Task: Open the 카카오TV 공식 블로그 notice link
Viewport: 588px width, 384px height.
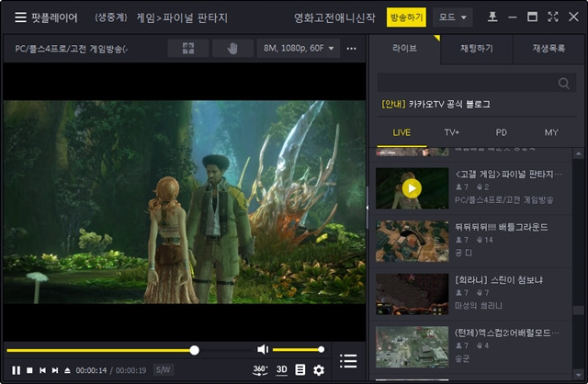Action: 435,104
